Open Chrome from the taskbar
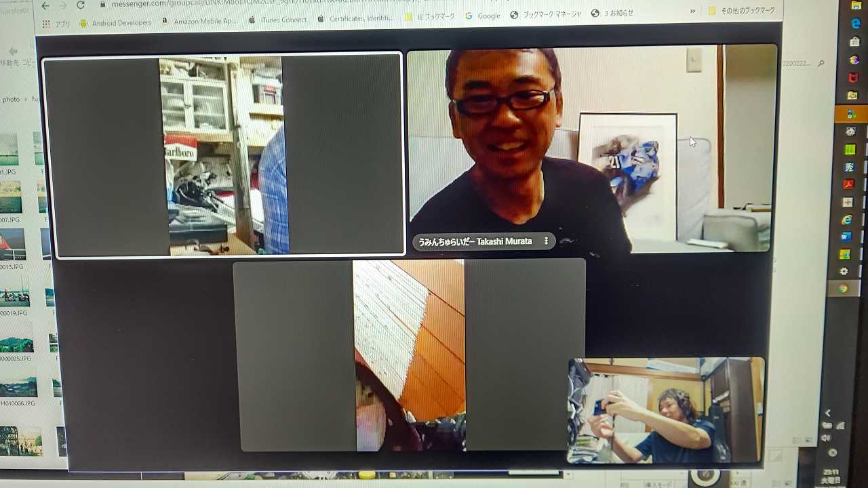Image resolution: width=868 pixels, height=488 pixels. tap(843, 289)
